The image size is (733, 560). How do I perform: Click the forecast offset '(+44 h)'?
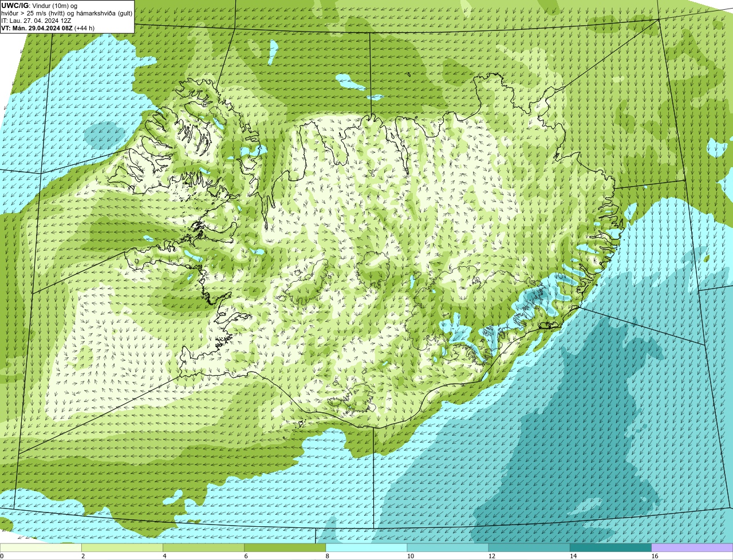point(85,28)
